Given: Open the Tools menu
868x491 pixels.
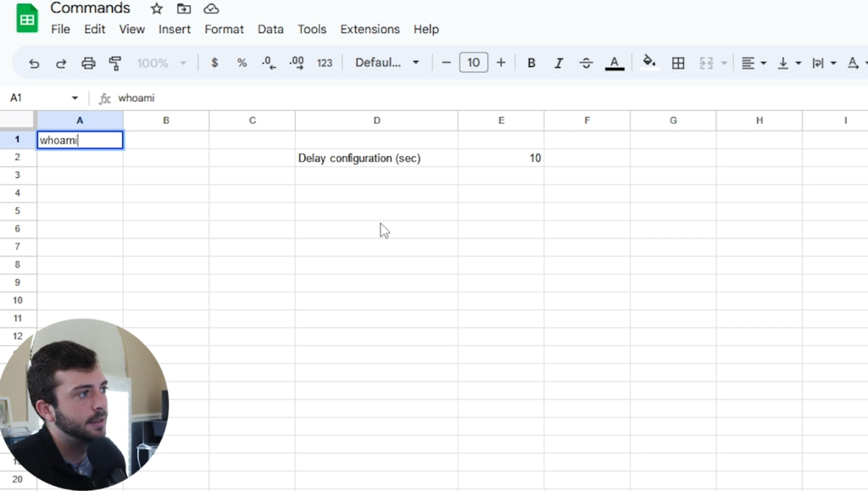Looking at the screenshot, I should (312, 30).
